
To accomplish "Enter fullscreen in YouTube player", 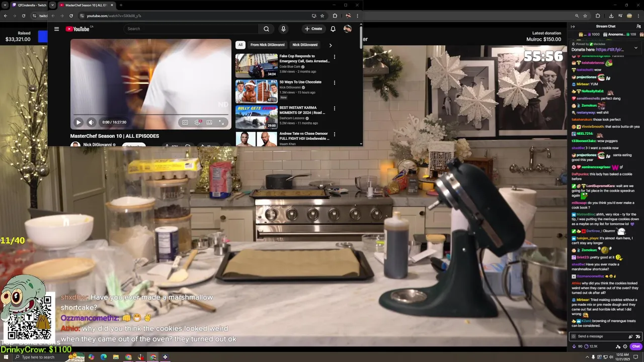I will pos(221,122).
